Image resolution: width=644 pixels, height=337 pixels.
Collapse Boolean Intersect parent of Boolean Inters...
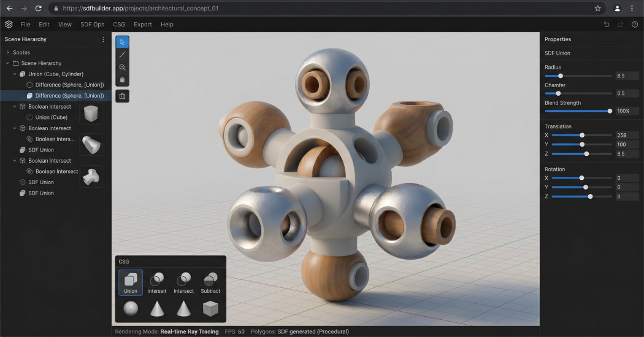(x=14, y=128)
